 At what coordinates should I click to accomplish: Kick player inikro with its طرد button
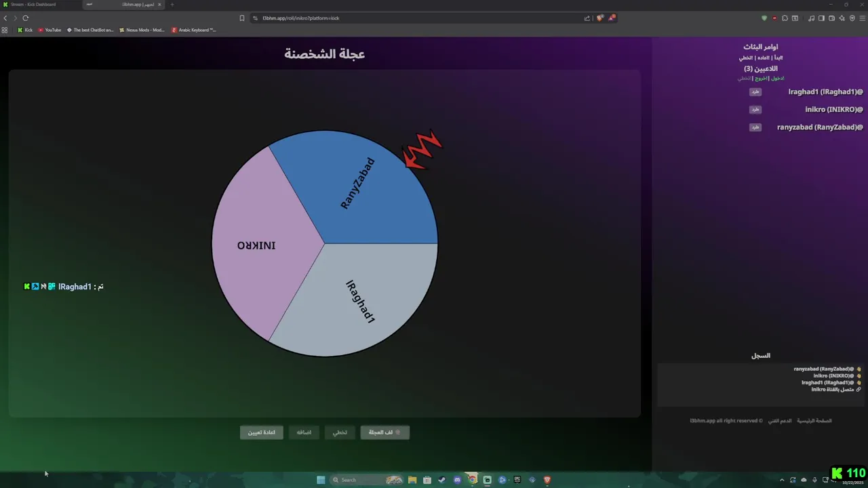point(755,109)
